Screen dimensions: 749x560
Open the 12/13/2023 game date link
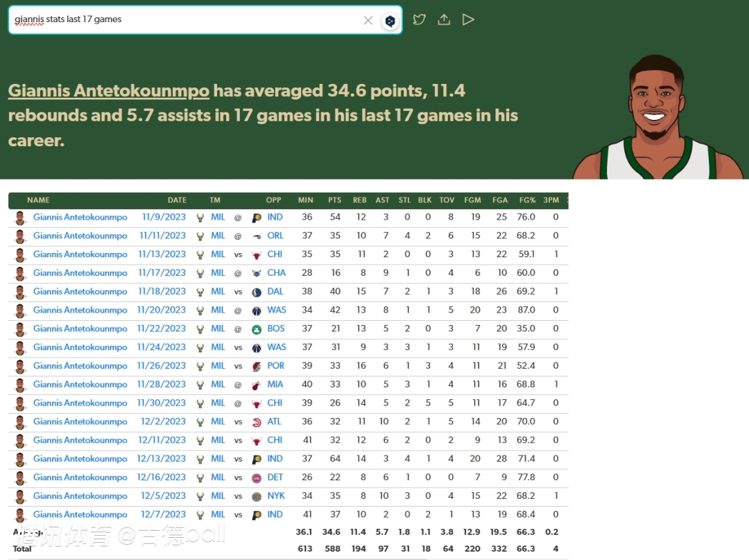coord(161,459)
